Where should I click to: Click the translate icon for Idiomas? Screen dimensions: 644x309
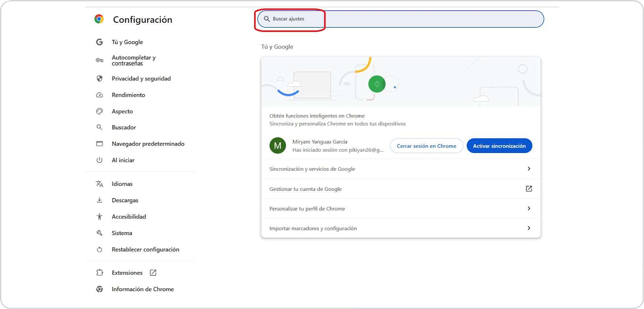[99, 184]
